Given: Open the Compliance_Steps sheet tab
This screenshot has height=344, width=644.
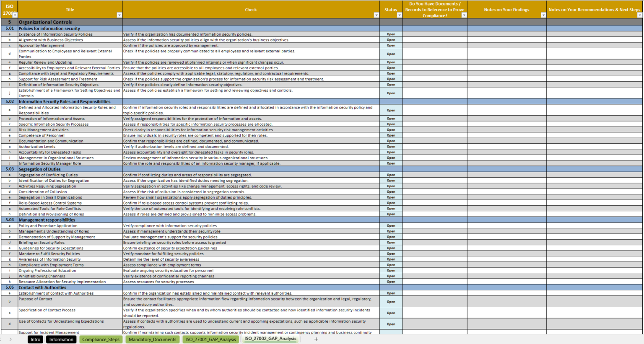Looking at the screenshot, I should [x=101, y=339].
